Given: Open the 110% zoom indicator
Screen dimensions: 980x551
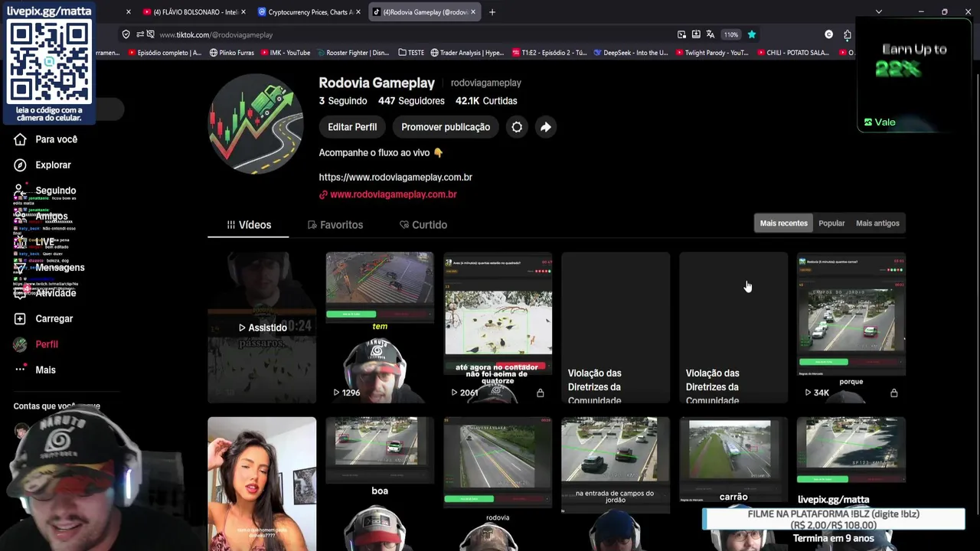Looking at the screenshot, I should tap(731, 34).
